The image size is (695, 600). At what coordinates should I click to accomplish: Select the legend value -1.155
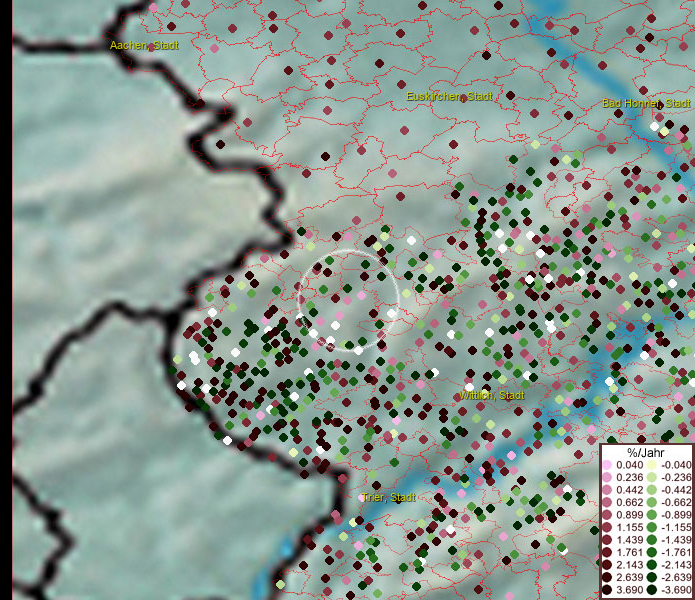coord(676,527)
